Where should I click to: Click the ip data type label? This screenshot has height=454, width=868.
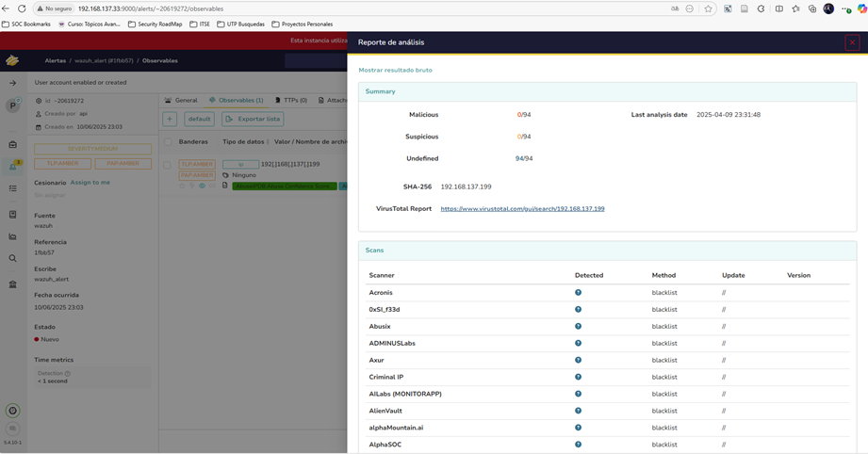tap(240, 164)
